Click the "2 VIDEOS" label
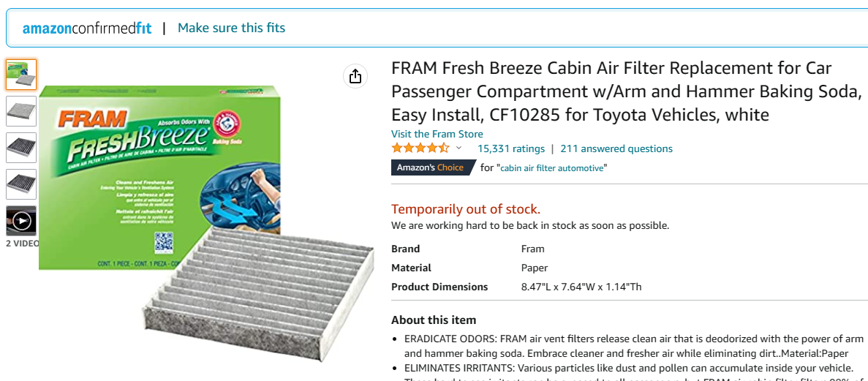Screen dimensions: 868x381 point(23,244)
